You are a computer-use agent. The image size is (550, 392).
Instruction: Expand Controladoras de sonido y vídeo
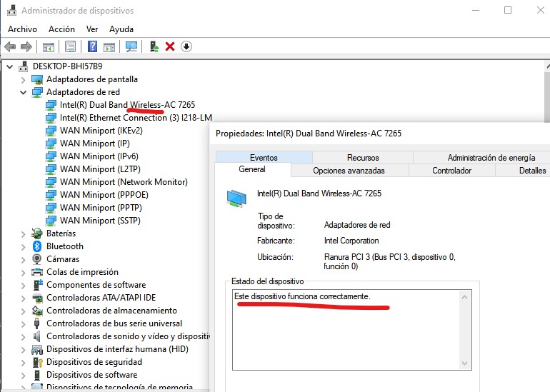click(23, 336)
